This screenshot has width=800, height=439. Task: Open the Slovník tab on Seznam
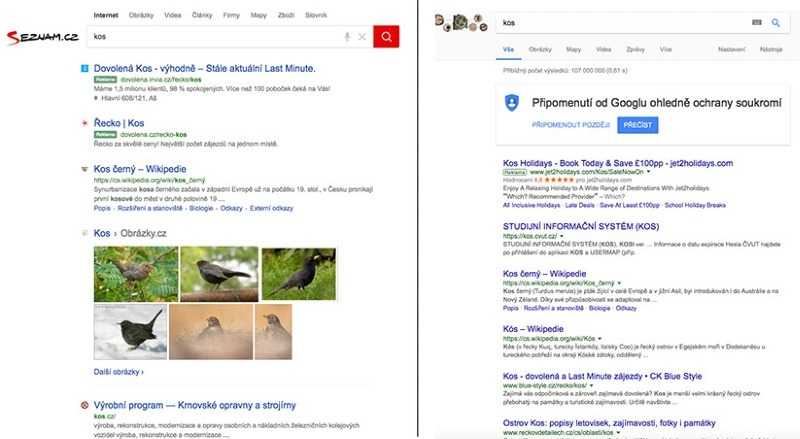pos(316,15)
